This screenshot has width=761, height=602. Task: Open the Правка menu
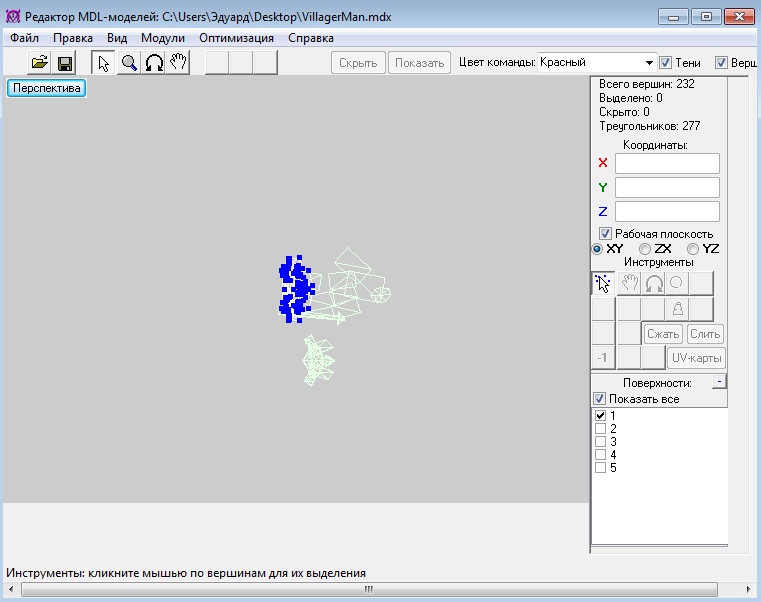73,38
